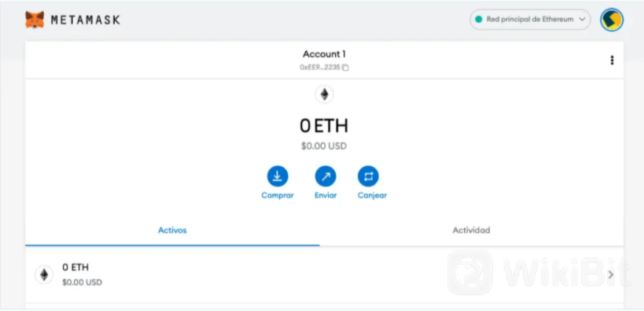The width and height of the screenshot is (644, 311).
Task: Click the Account 1 name
Action: (325, 54)
